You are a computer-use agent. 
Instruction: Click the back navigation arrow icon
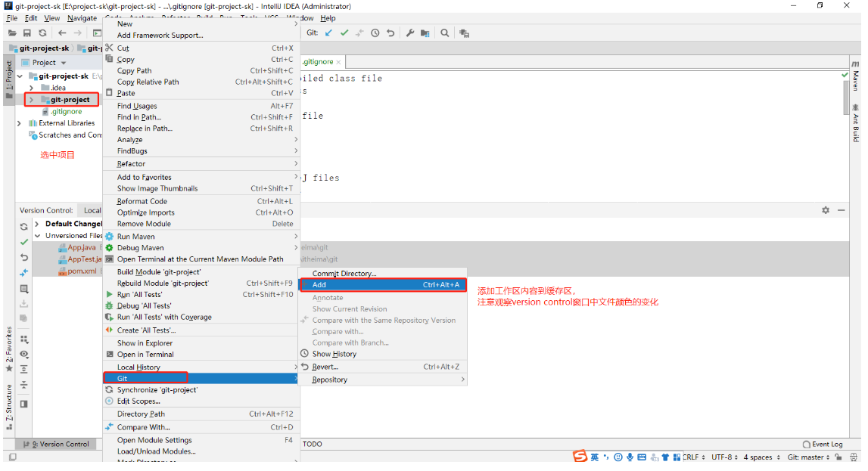[x=62, y=33]
